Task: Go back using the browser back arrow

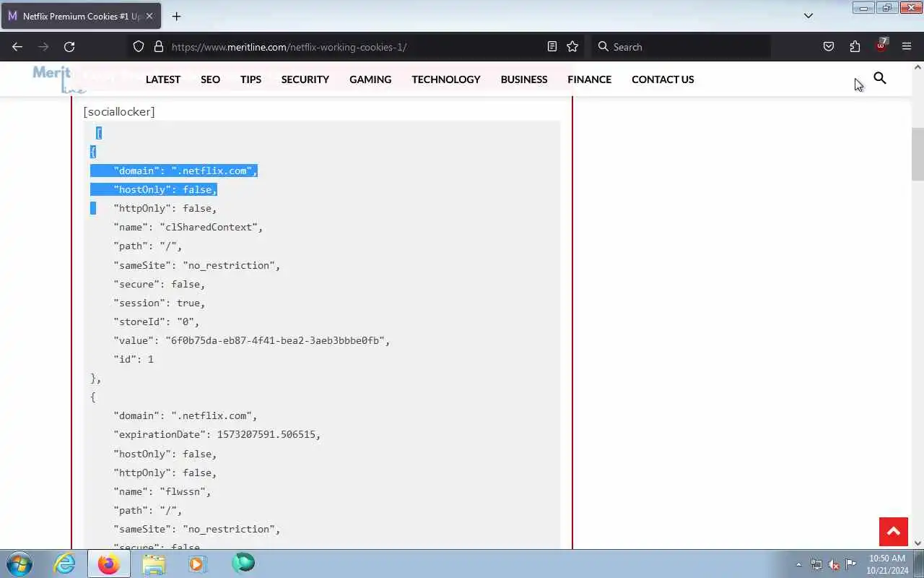Action: (x=17, y=47)
